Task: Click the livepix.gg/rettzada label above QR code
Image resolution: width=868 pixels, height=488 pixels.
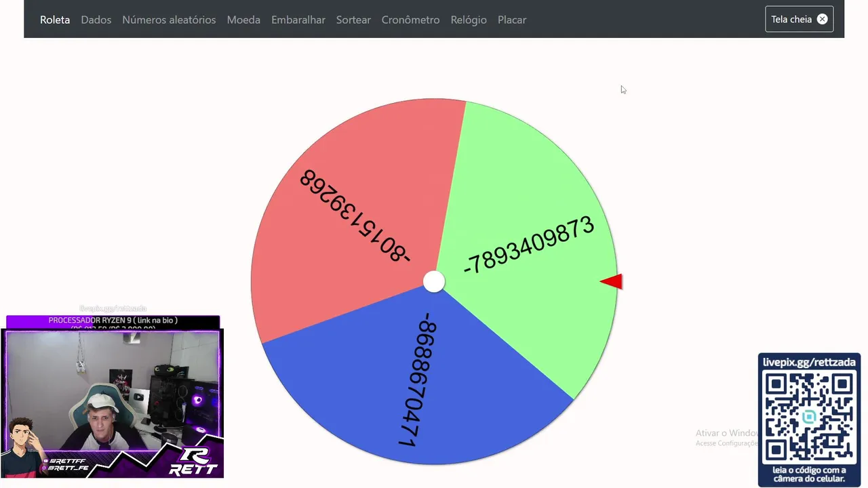Action: coord(809,362)
